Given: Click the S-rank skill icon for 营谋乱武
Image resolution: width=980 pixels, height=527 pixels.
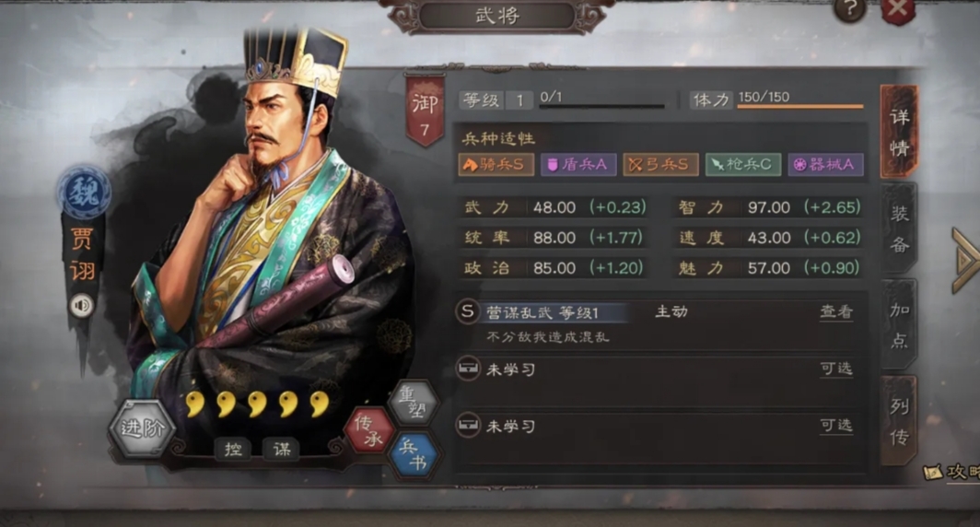Looking at the screenshot, I should pyautogui.click(x=468, y=311).
